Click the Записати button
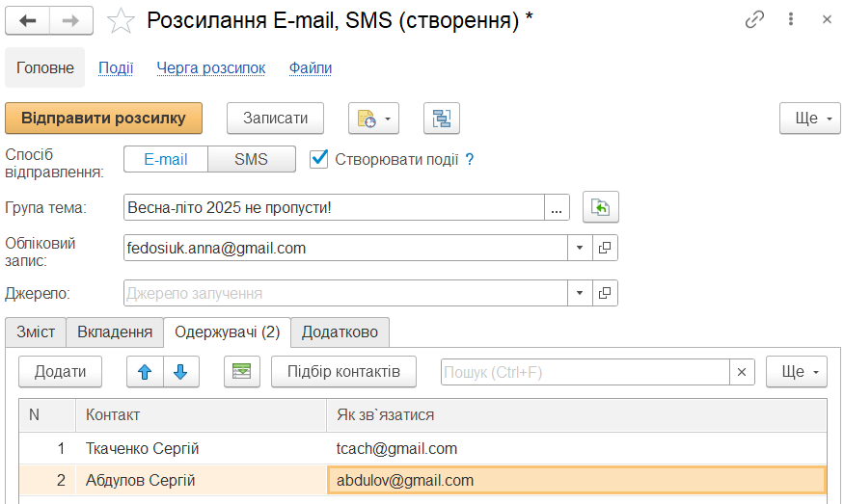844x504 pixels. pyautogui.click(x=275, y=119)
